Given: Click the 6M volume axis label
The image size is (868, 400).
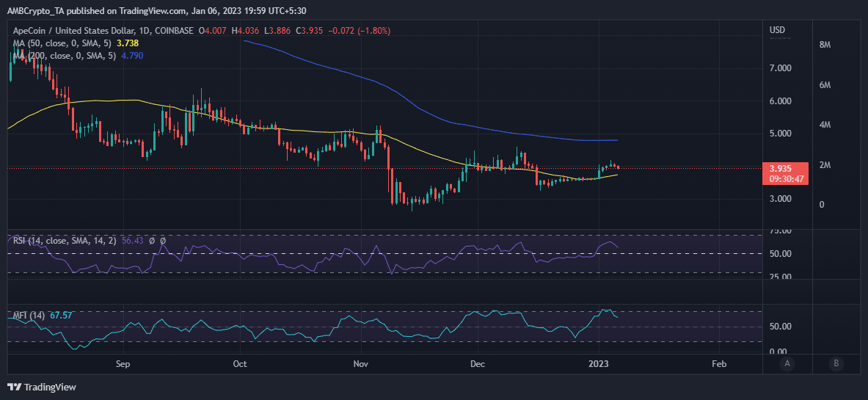Looking at the screenshot, I should [824, 85].
